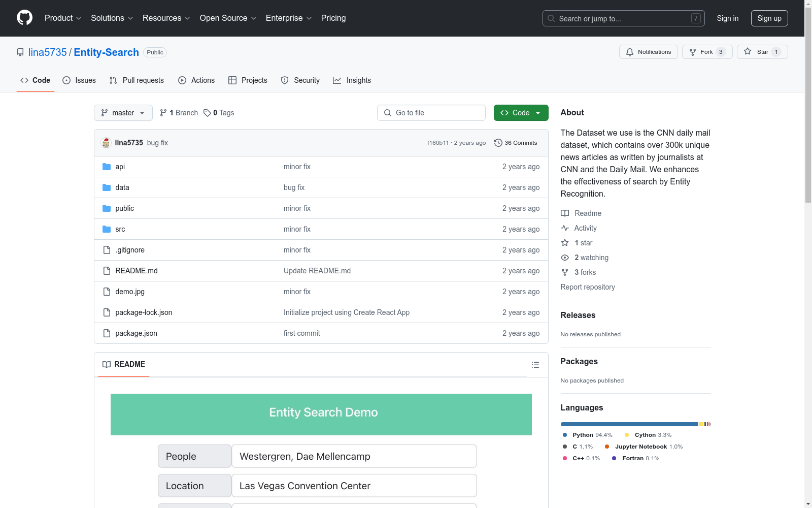Open the master branch dropdown
812x508 pixels.
point(123,113)
